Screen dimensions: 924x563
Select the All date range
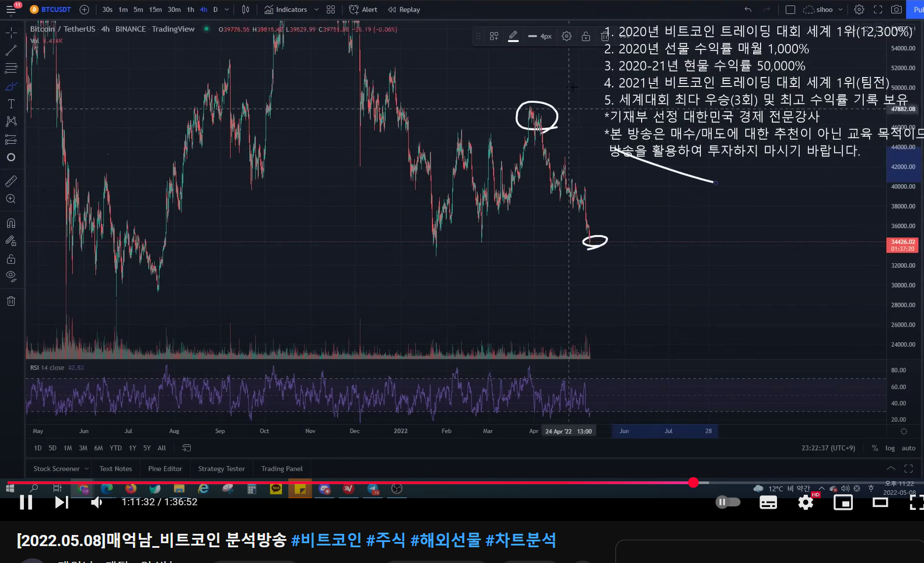point(162,448)
